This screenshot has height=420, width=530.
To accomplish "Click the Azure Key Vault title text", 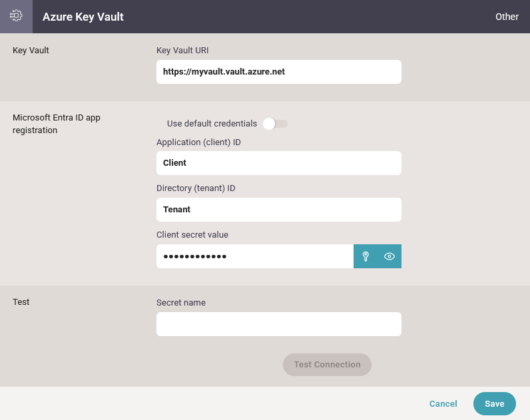I will click(83, 17).
